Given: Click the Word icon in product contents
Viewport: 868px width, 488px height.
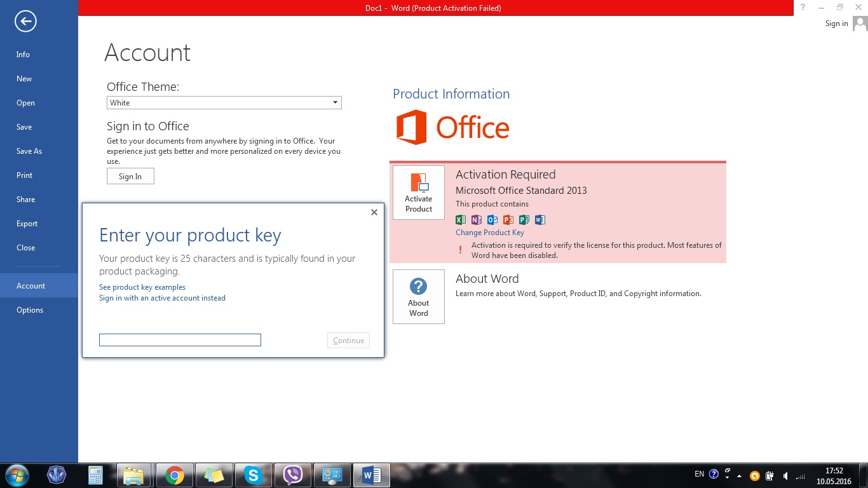Looking at the screenshot, I should tap(539, 220).
